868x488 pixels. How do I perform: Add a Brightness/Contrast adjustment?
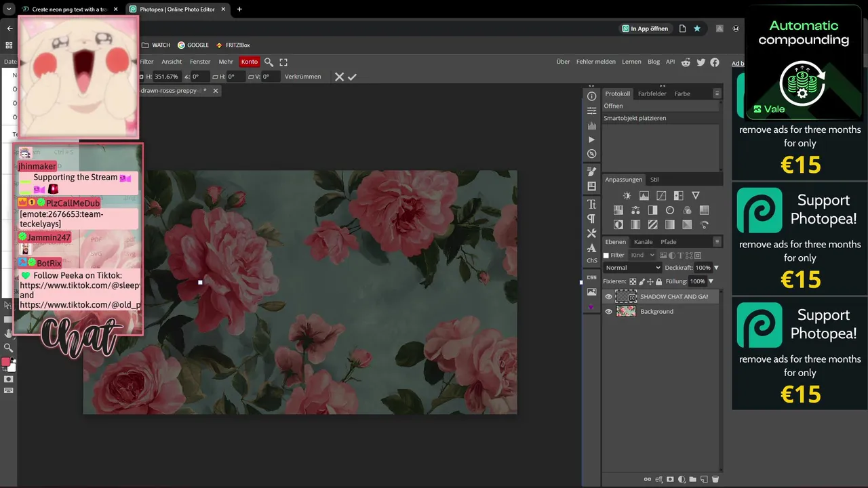pos(627,196)
